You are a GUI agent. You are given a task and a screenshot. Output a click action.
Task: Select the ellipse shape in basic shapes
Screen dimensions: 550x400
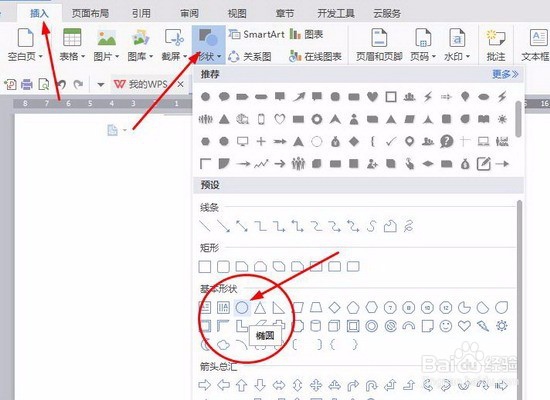[x=242, y=308]
